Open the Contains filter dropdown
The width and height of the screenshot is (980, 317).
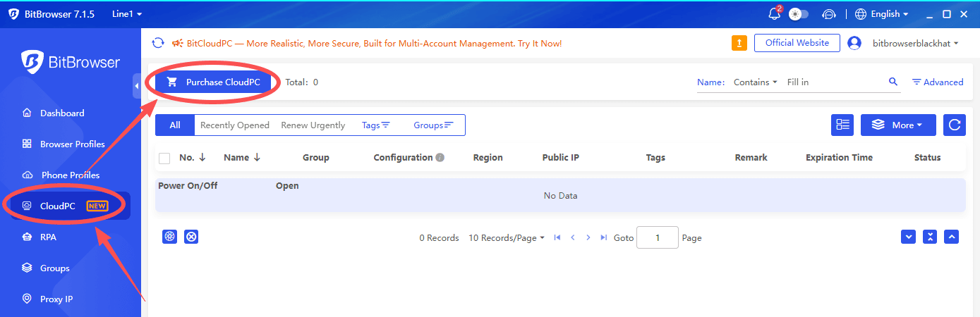756,82
